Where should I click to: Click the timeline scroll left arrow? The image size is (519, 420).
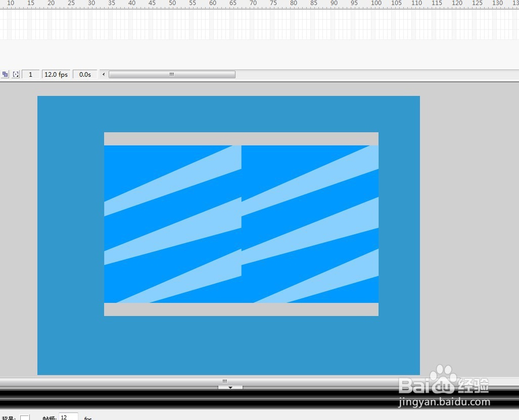tap(104, 75)
